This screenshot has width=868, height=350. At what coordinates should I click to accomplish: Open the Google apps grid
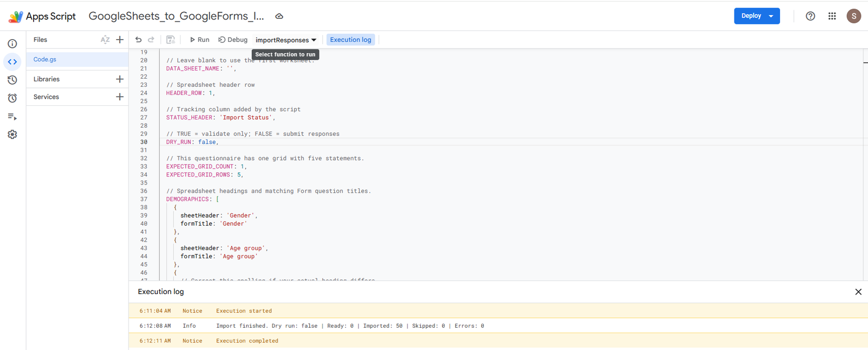coord(832,16)
